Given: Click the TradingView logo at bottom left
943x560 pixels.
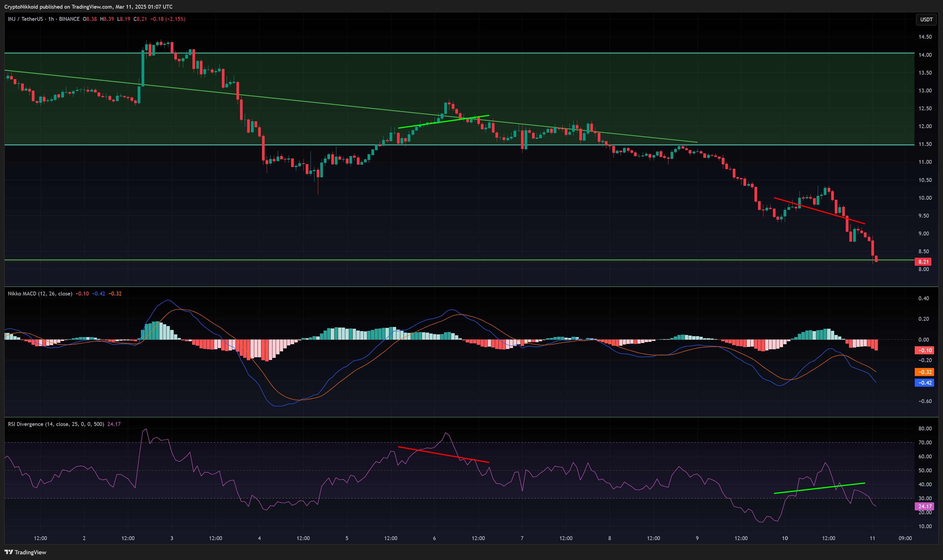Looking at the screenshot, I should click(25, 552).
